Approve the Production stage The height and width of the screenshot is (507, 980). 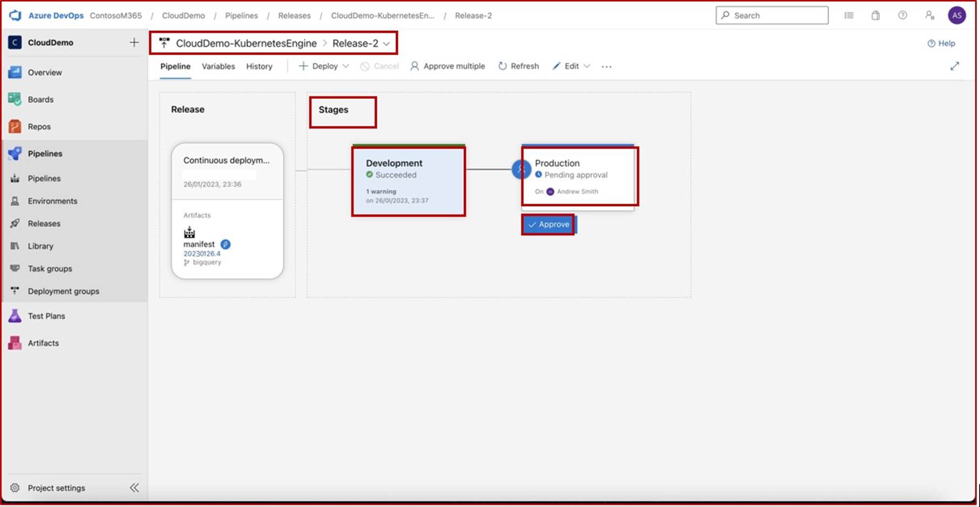point(548,224)
